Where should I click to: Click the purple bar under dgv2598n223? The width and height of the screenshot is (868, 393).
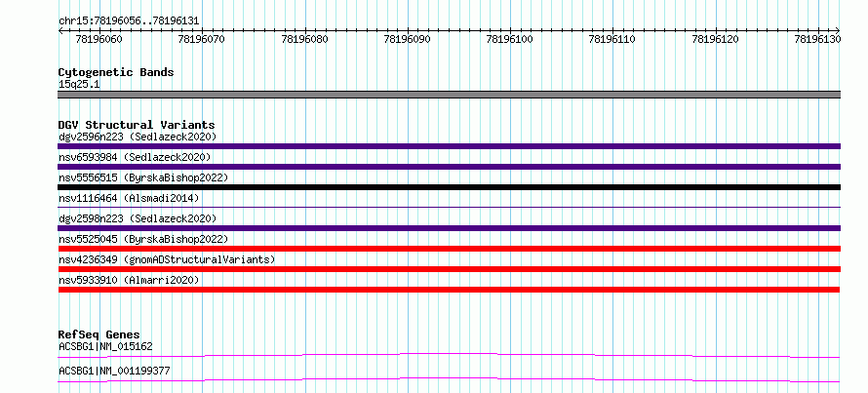pyautogui.click(x=449, y=228)
